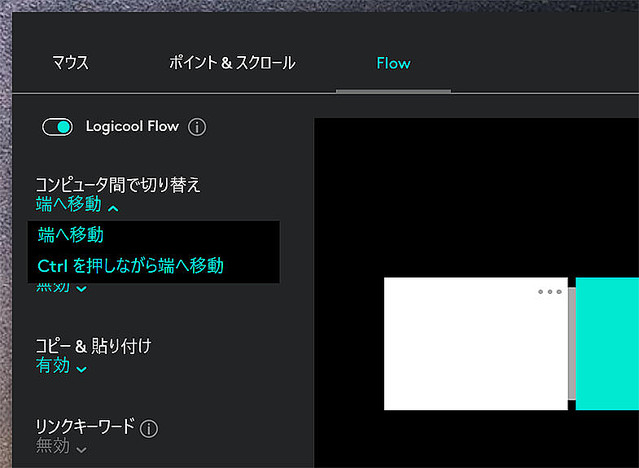Select the Flow tab
Viewport: 639px width, 468px height.
click(393, 63)
